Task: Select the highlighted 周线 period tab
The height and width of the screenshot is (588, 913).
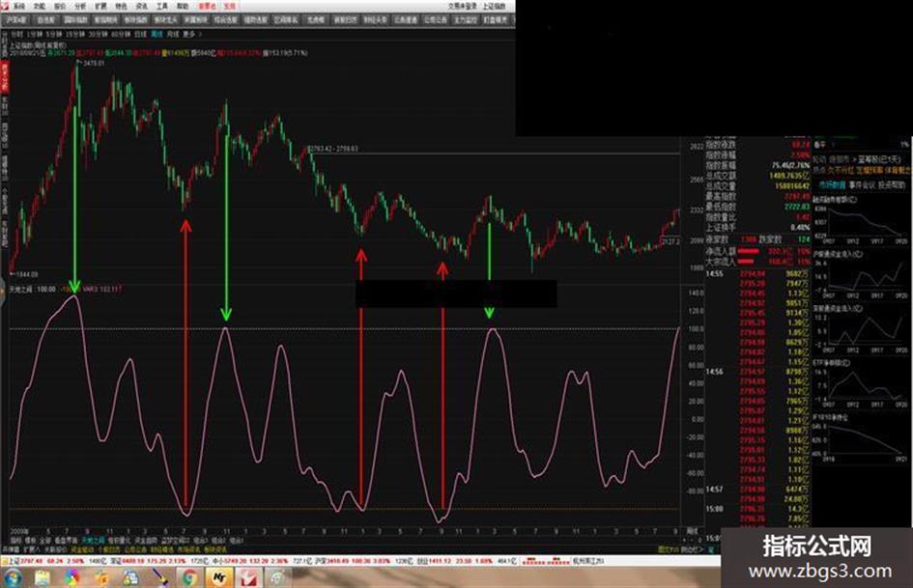Action: pos(157,35)
